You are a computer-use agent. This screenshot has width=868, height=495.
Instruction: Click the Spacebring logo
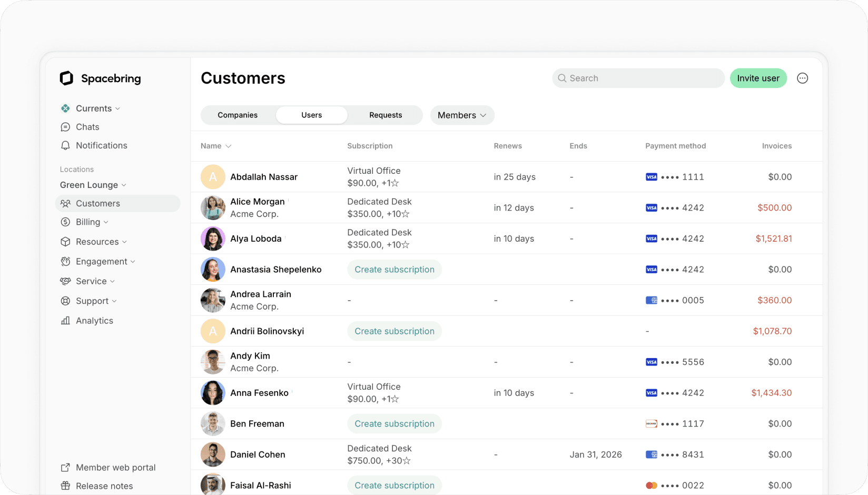tap(100, 78)
